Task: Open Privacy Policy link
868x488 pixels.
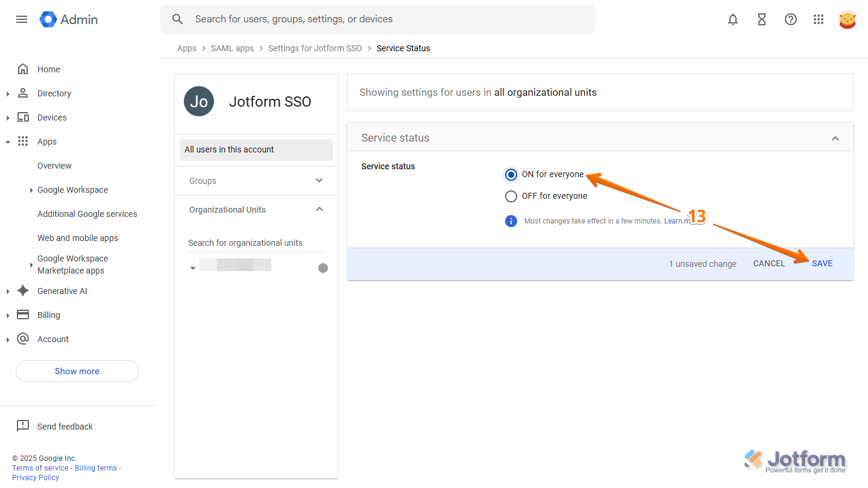Action: coord(36,478)
